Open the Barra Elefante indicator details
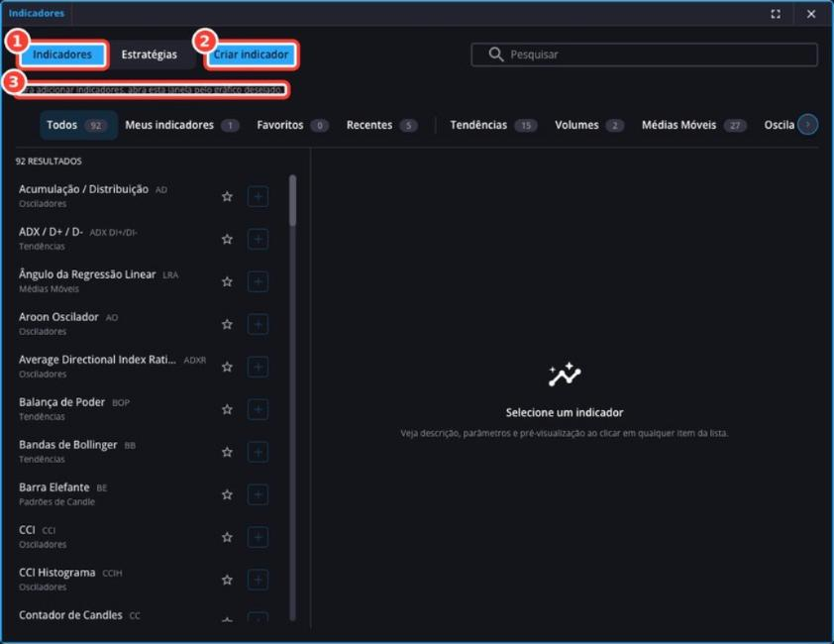Image resolution: width=834 pixels, height=644 pixels. [x=142, y=494]
